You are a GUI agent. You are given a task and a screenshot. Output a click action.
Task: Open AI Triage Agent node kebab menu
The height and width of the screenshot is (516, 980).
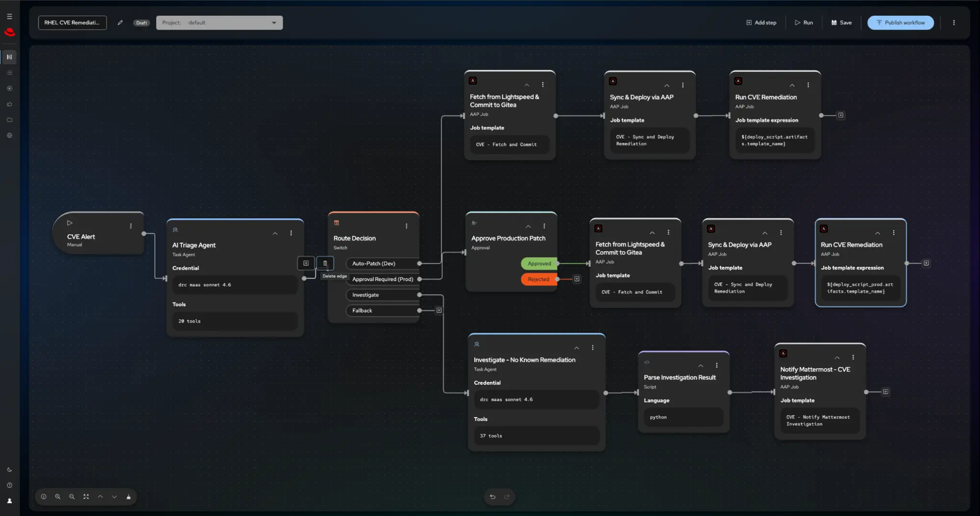pyautogui.click(x=291, y=234)
